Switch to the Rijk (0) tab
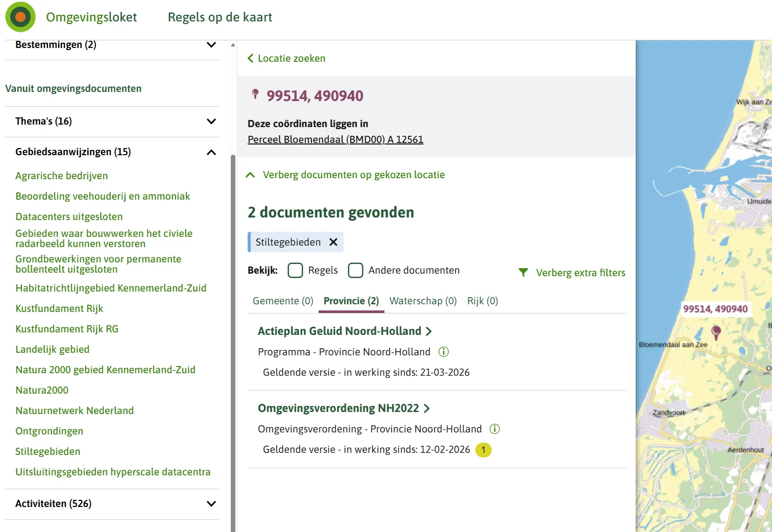The width and height of the screenshot is (772, 532). pos(483,301)
